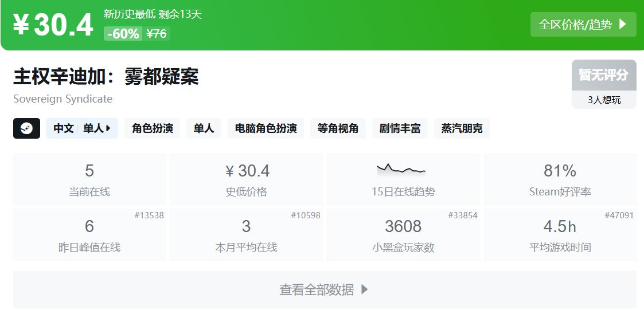This screenshot has height=310, width=644.
Task: Click the rank #10598
Action: [306, 215]
